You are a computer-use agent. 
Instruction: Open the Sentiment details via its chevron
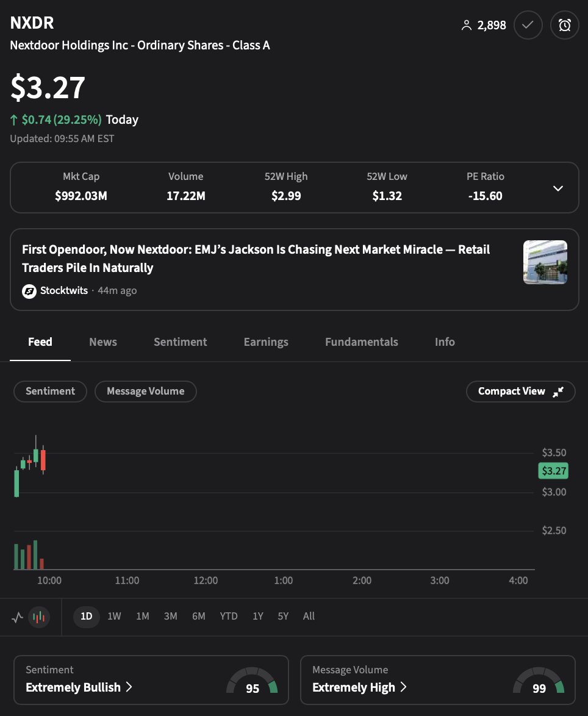click(129, 687)
